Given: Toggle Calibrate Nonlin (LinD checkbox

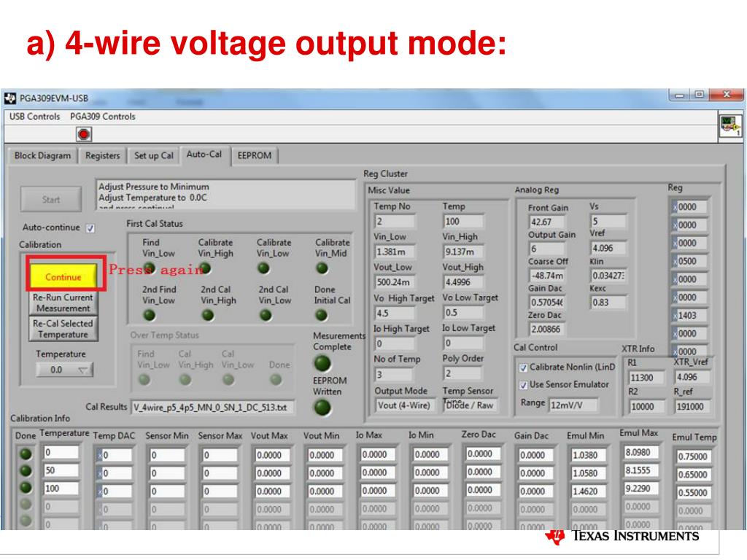Looking at the screenshot, I should (x=523, y=367).
